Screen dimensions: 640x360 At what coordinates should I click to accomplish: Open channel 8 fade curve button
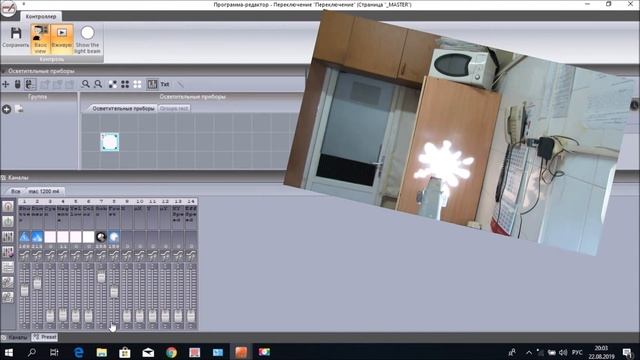pos(114,255)
